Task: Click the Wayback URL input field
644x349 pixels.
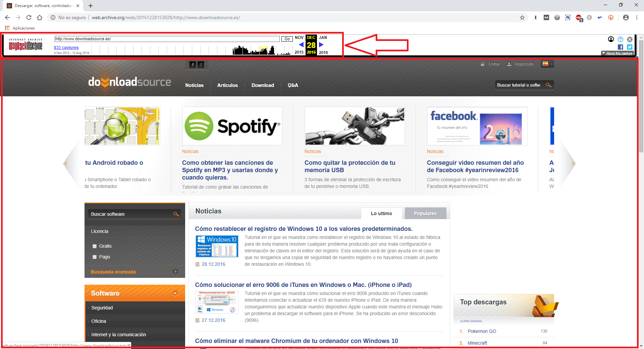Action: pos(167,39)
